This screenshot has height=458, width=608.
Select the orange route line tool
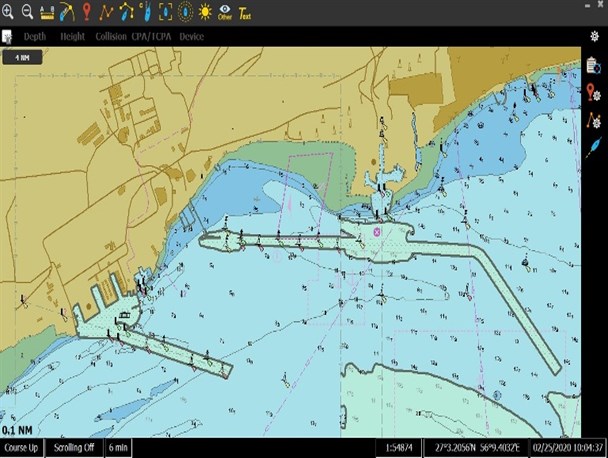105,12
